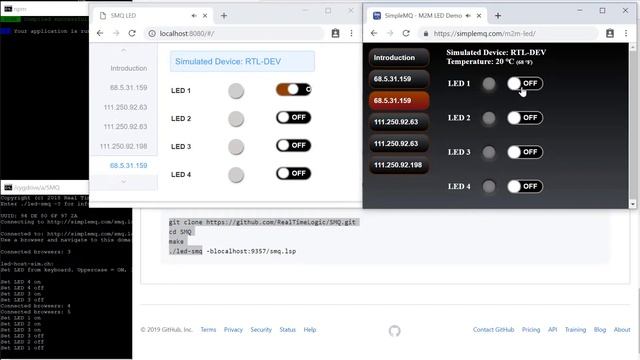Close the SimpleMQ M2M LED Demo tab

(479, 16)
